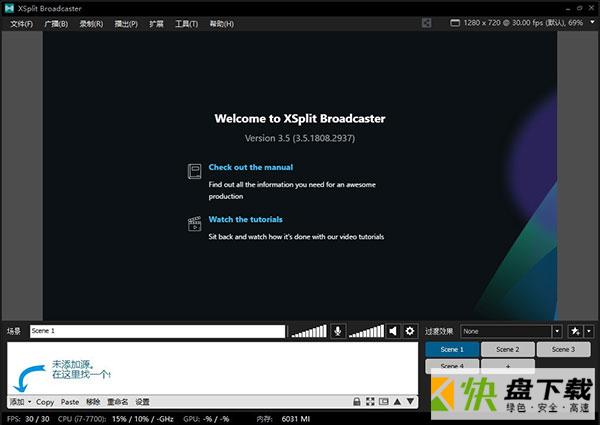Open the 过渡效果 None dropdown

(511, 331)
